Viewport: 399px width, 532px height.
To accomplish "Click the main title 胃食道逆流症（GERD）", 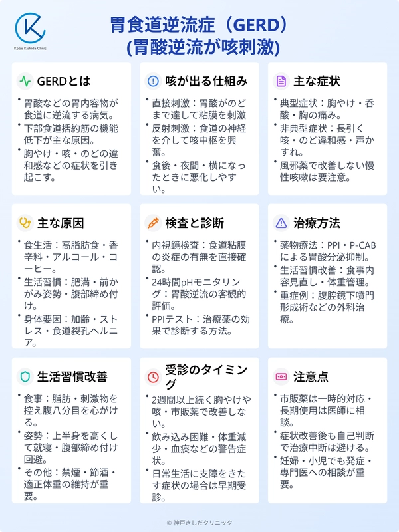I will tap(199, 25).
